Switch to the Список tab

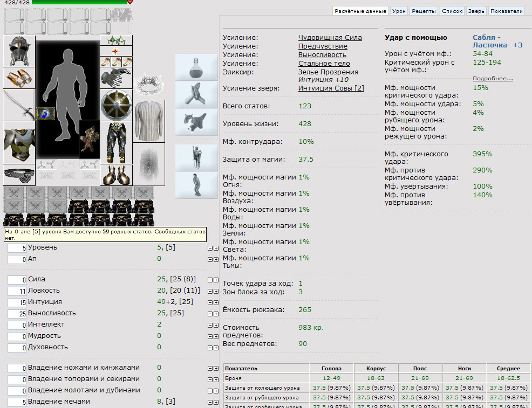point(452,11)
